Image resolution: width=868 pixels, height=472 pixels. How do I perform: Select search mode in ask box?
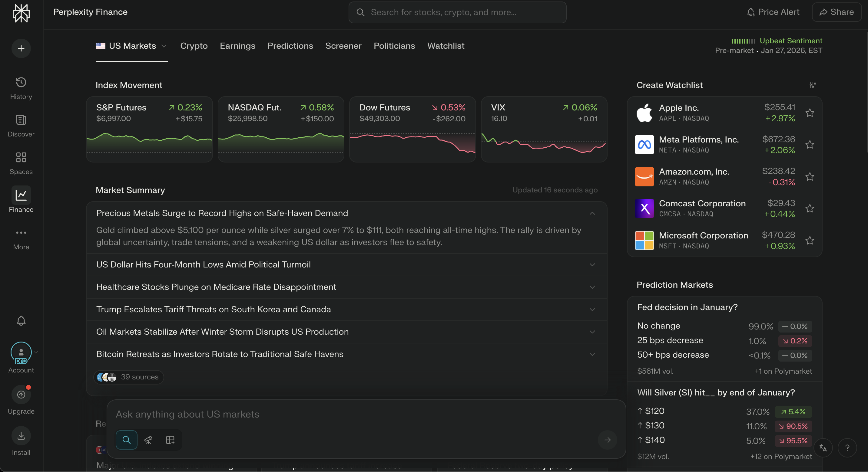(126, 440)
